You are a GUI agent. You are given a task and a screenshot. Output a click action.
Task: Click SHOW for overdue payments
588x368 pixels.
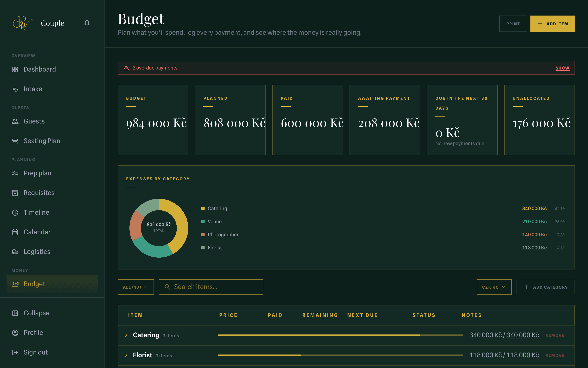pos(562,68)
